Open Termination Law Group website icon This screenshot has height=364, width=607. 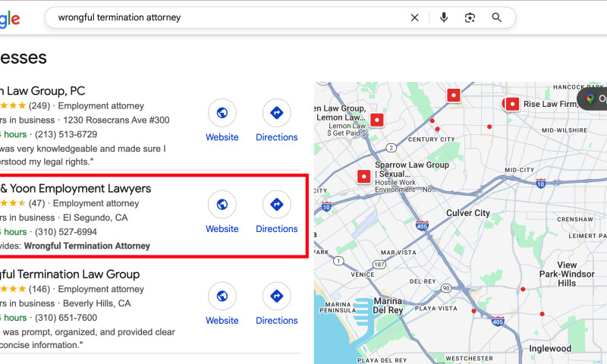pos(222,297)
